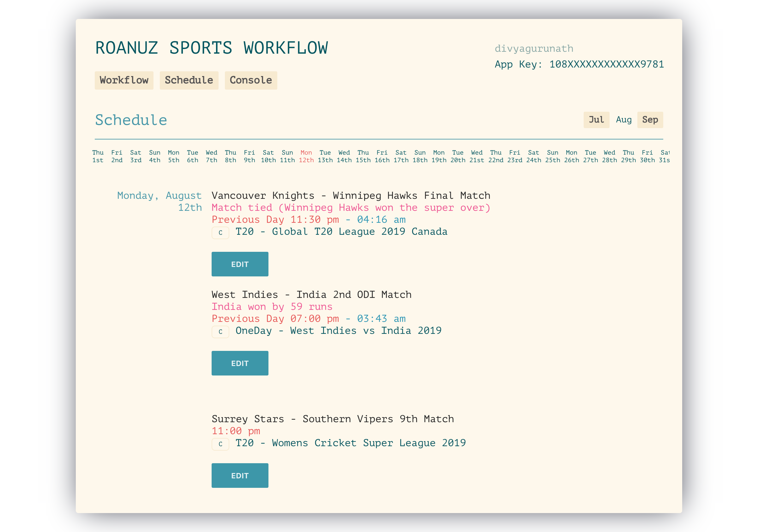Select Tue 20th in date strip
The width and height of the screenshot is (758, 532).
coord(458,156)
